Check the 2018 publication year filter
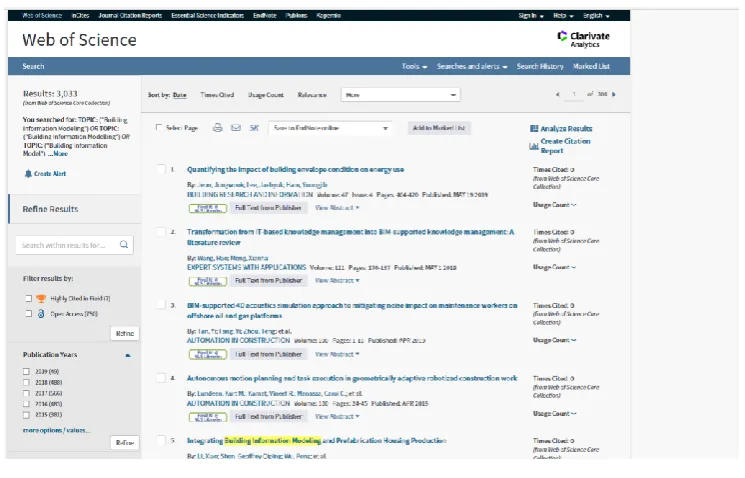 point(26,382)
